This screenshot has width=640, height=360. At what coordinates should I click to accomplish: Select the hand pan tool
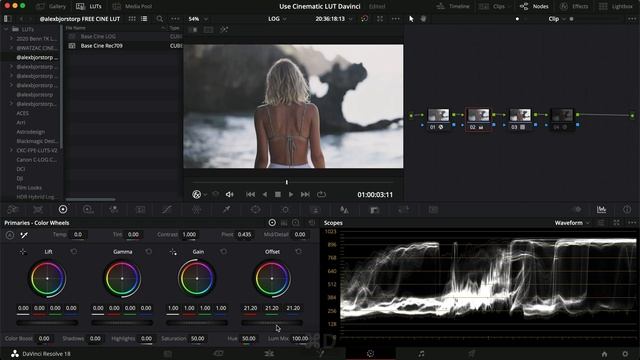(424, 19)
